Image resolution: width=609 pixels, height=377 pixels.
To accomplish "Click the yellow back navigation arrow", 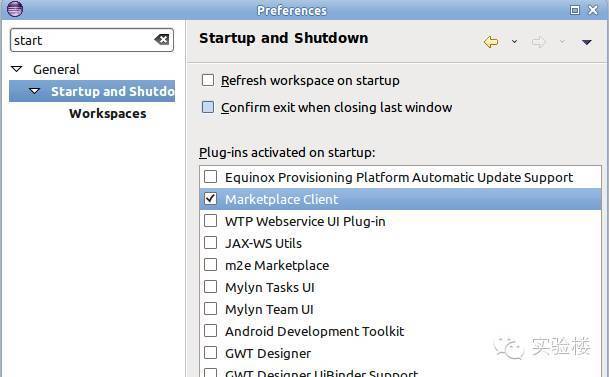I will [x=491, y=42].
